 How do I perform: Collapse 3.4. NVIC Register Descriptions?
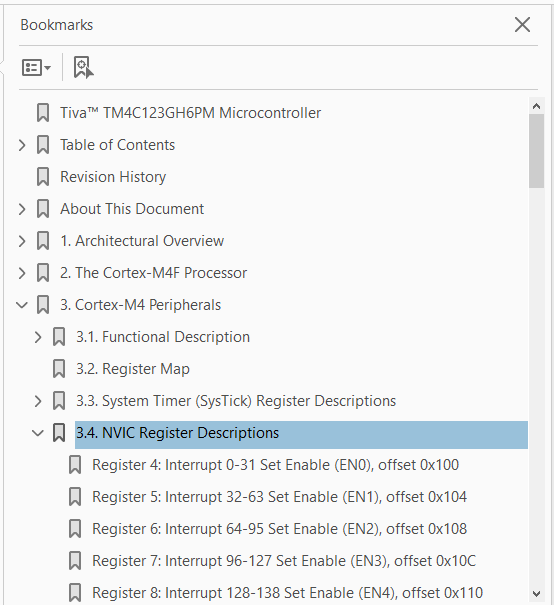[38, 433]
